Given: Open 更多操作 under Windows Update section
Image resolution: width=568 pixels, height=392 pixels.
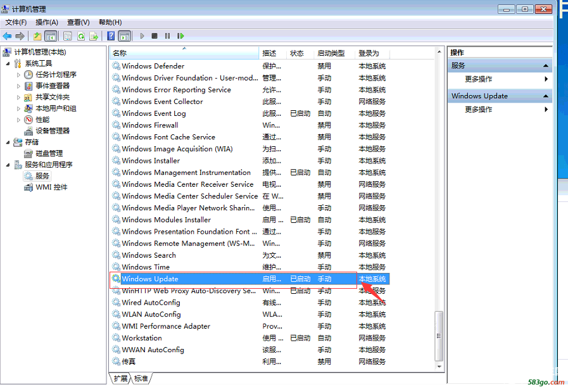Looking at the screenshot, I should pyautogui.click(x=479, y=110).
